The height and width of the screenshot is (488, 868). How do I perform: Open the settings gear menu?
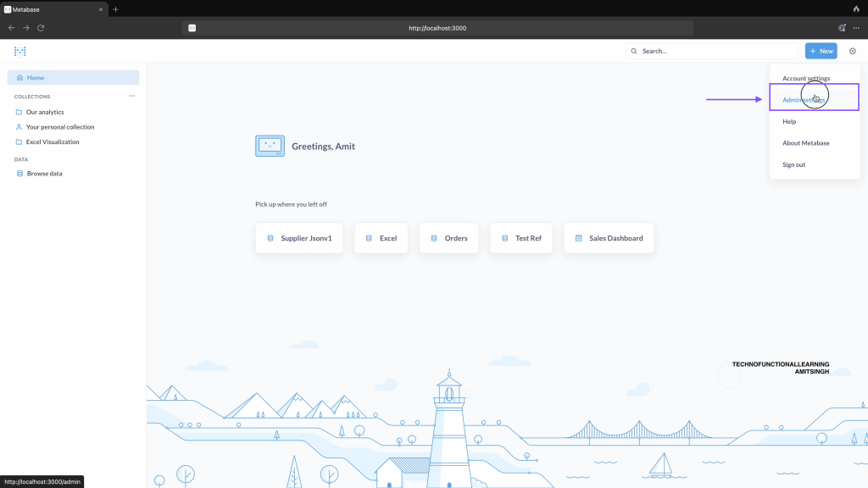coord(853,52)
